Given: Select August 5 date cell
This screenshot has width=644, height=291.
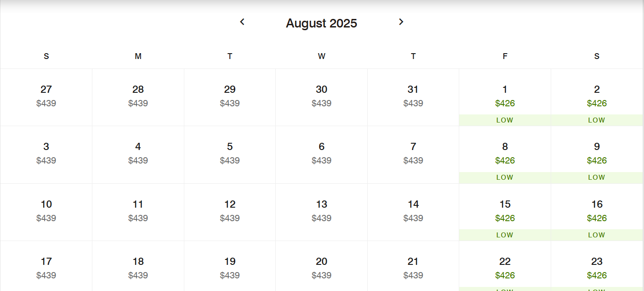Looking at the screenshot, I should point(230,155).
